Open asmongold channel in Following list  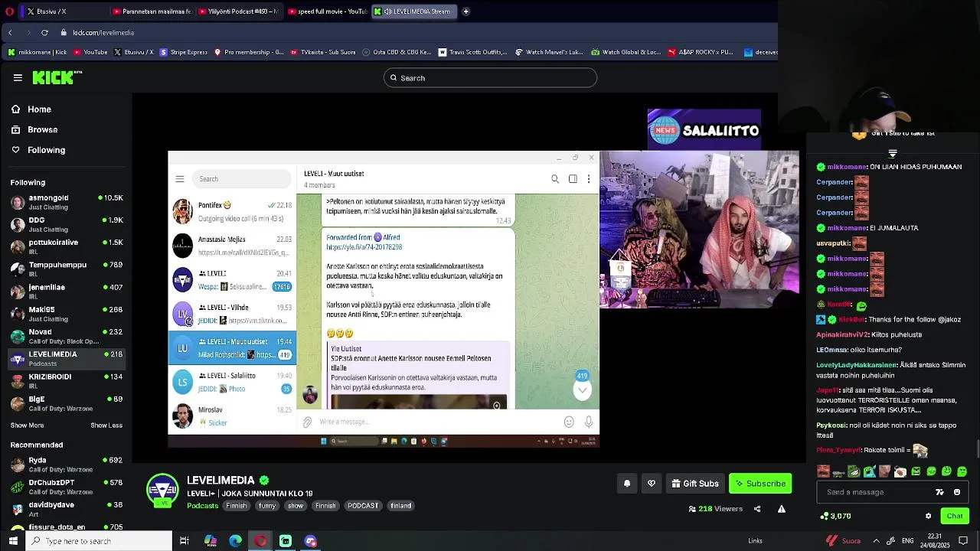point(67,202)
